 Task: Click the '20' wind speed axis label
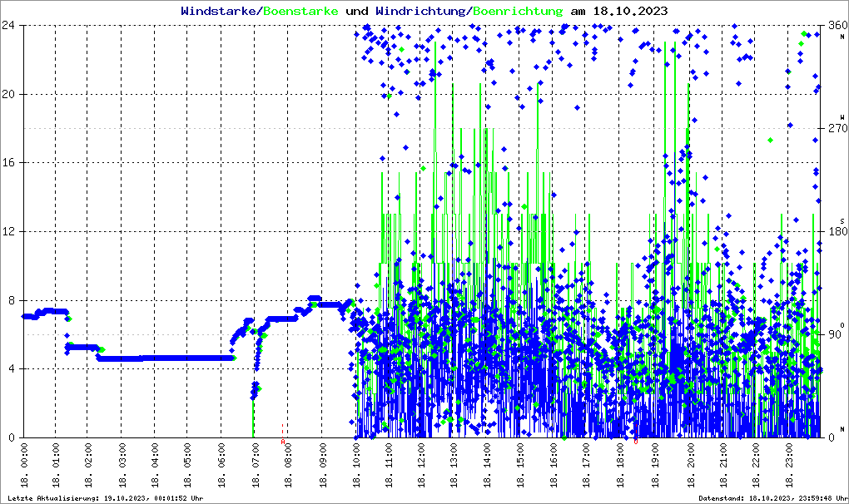click(x=7, y=94)
